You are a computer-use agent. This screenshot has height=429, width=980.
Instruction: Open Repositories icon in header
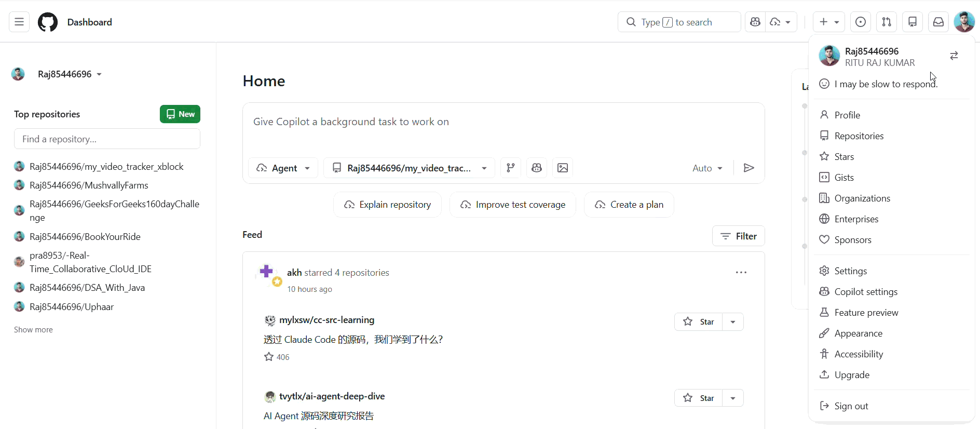913,22
